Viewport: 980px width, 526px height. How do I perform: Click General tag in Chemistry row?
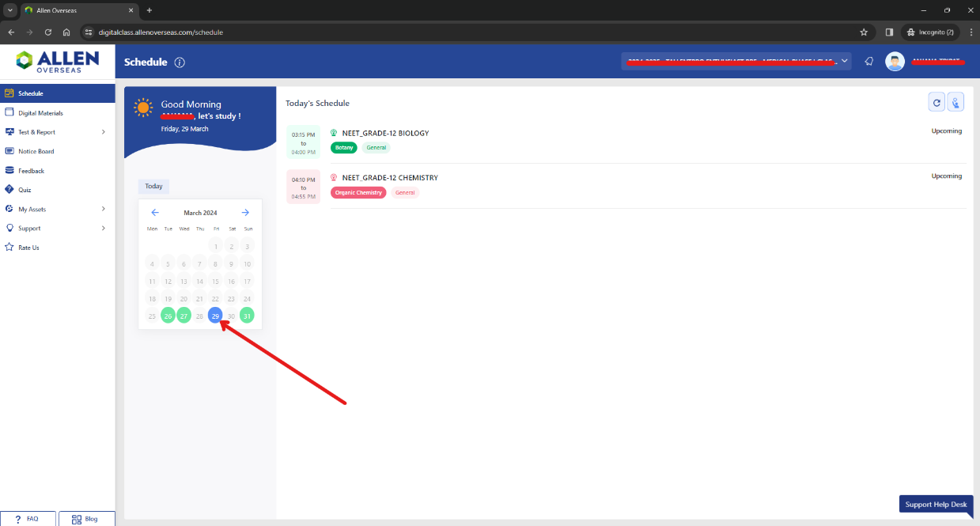[x=405, y=192]
